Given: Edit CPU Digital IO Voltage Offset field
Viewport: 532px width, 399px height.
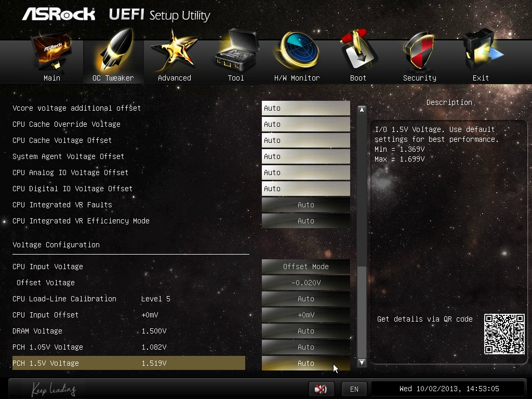Looking at the screenshot, I should (x=305, y=189).
